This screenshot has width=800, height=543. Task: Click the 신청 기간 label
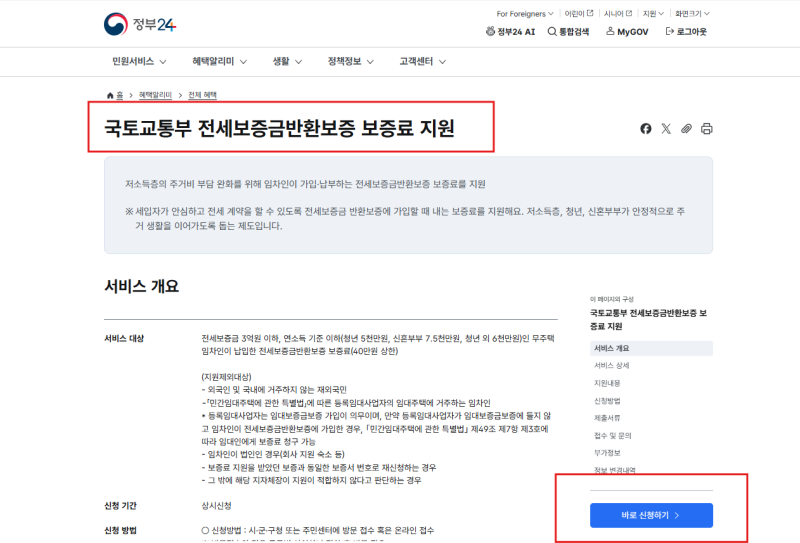point(120,506)
